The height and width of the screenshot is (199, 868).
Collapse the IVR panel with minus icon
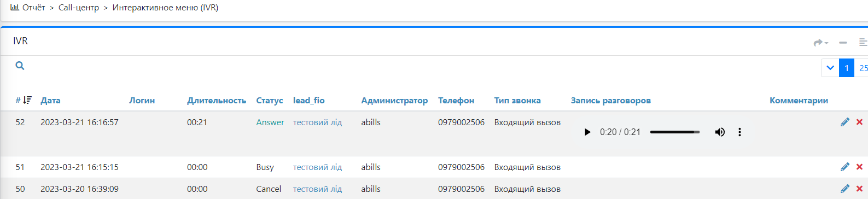click(x=843, y=43)
